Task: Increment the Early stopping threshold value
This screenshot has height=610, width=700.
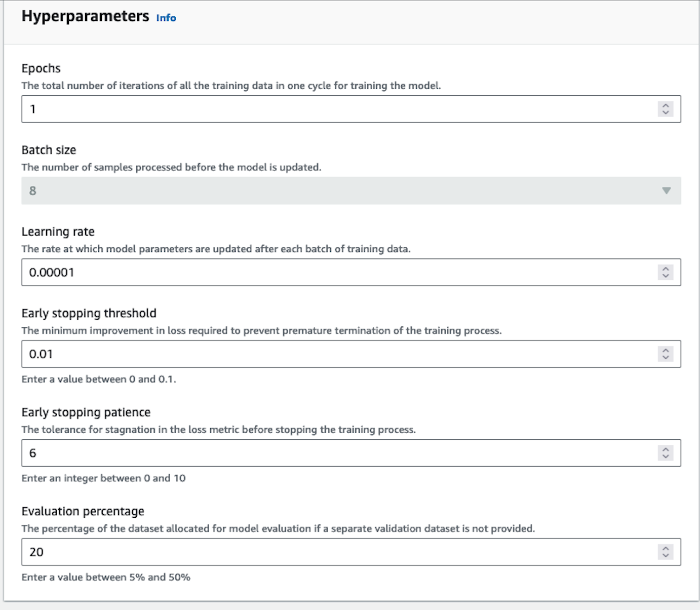Action: (x=666, y=350)
